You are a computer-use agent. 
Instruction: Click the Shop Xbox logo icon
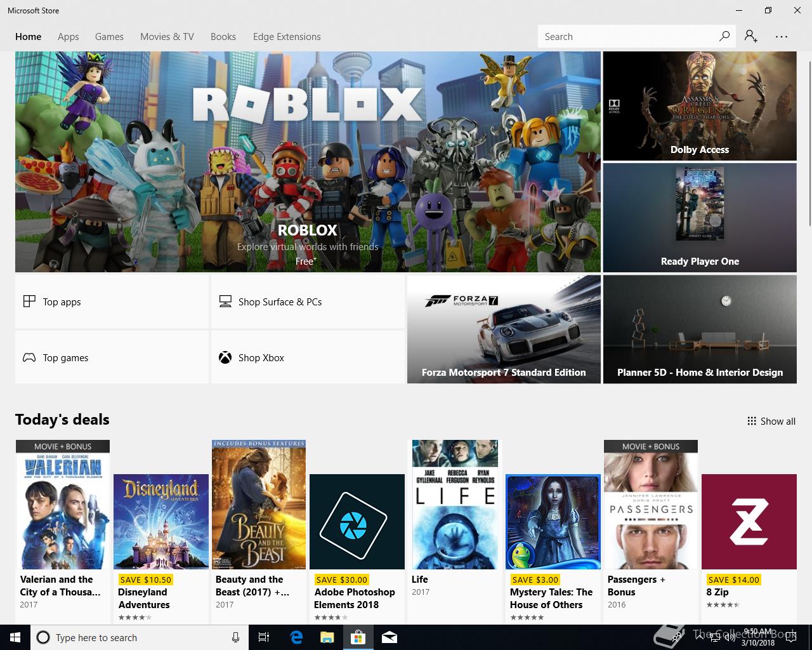pos(225,357)
